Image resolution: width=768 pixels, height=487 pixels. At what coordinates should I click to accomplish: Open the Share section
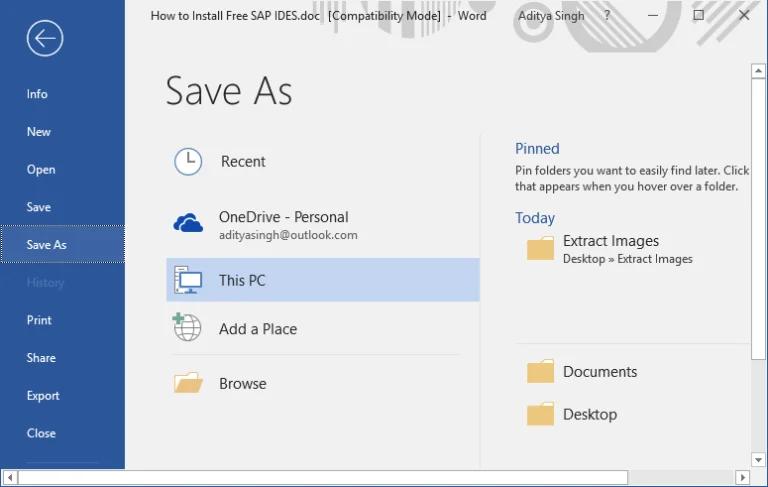click(x=41, y=358)
